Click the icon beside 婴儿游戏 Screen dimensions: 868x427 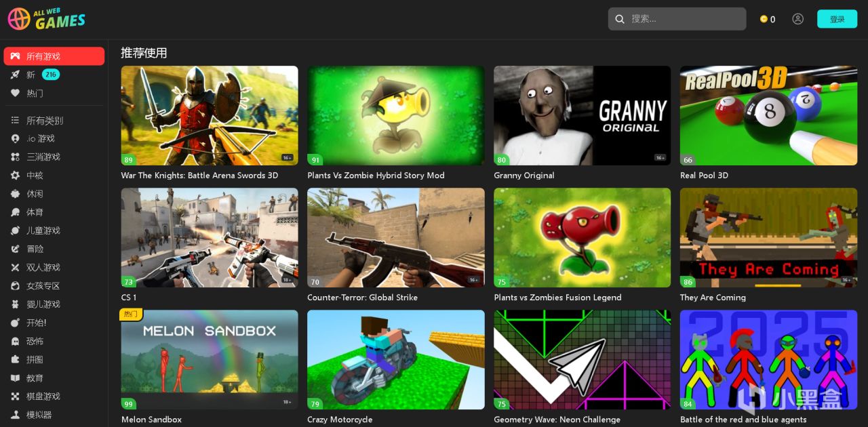pyautogui.click(x=15, y=304)
